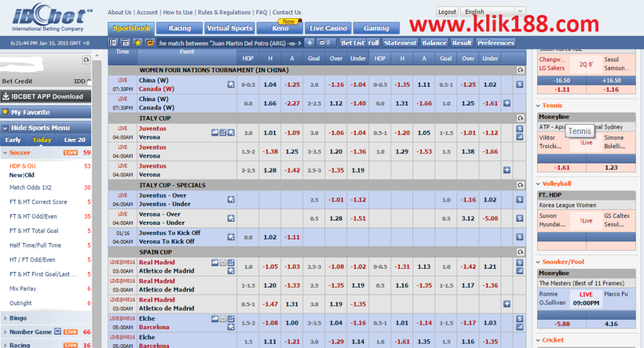The image size is (644, 348).
Task: Open bar chart icon for Real Madrid match
Action: tap(519, 271)
